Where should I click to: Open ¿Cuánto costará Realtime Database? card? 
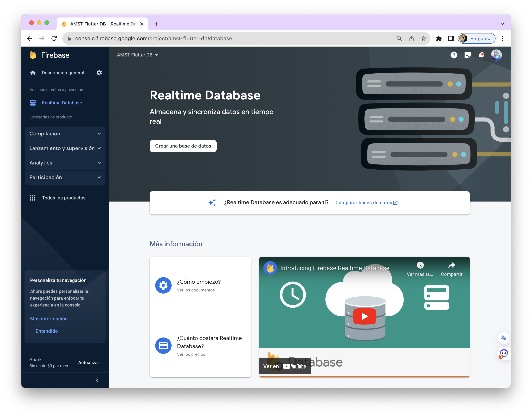pos(200,346)
